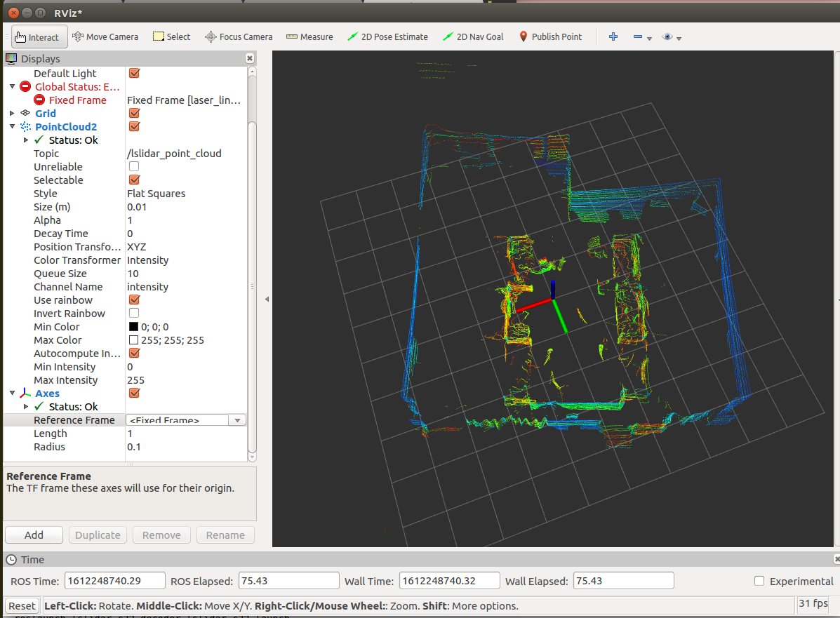The height and width of the screenshot is (618, 840).
Task: Click the Time panel clock icon
Action: (x=11, y=560)
